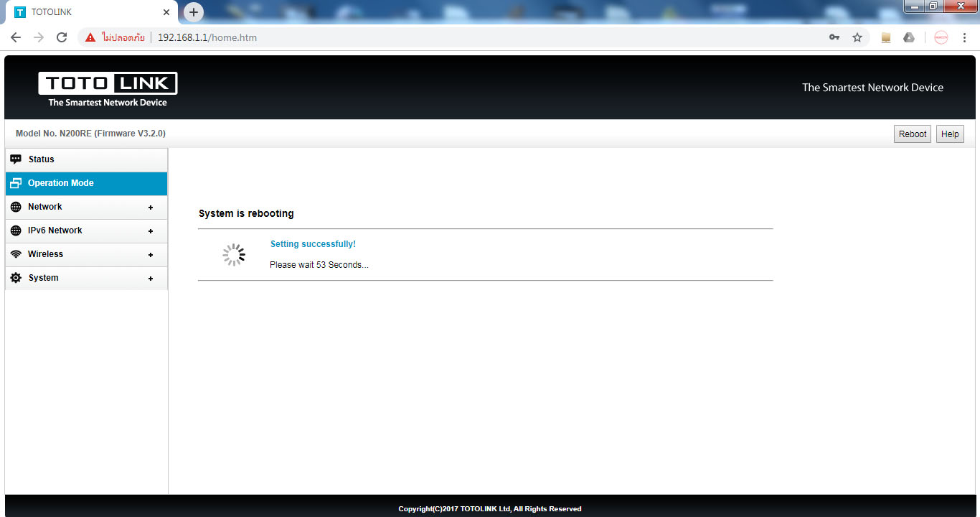Open the Status menu item

86,159
